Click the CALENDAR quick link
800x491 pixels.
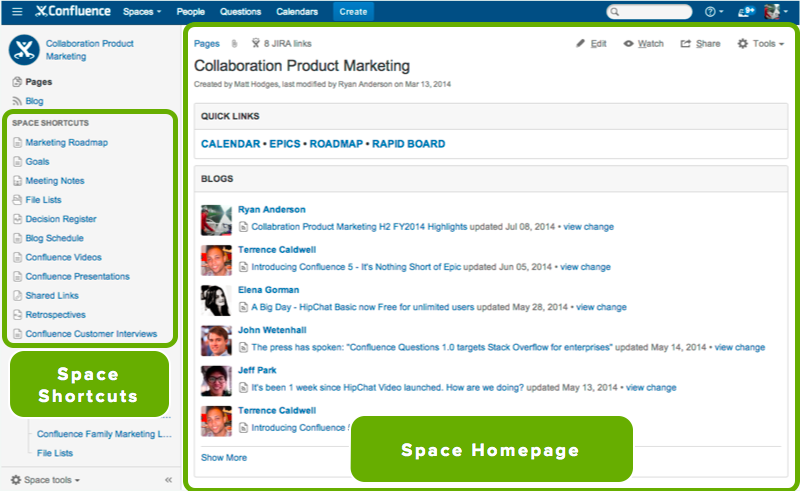tap(231, 144)
